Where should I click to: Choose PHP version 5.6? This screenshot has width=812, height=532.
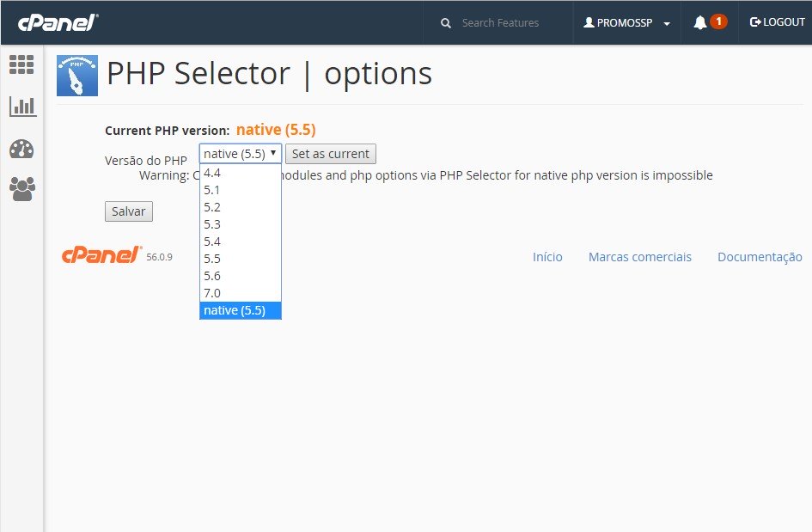point(241,276)
